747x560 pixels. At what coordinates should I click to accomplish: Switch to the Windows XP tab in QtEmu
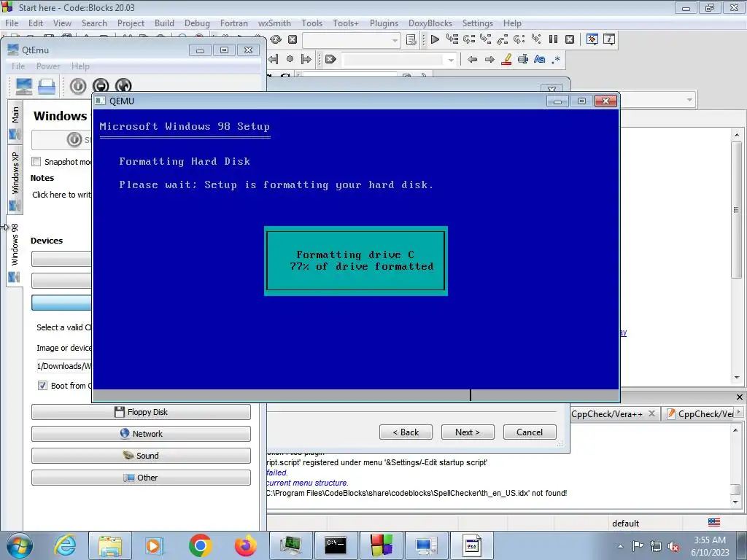[x=15, y=179]
